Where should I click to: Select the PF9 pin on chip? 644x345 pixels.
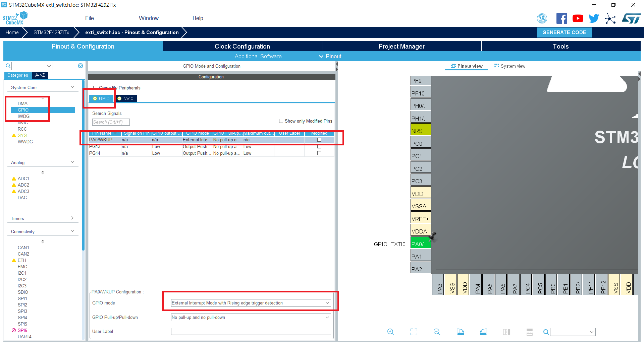point(421,80)
